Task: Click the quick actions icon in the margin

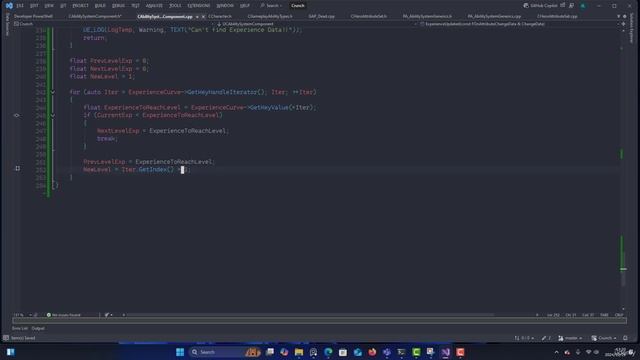Action: click(17, 116)
